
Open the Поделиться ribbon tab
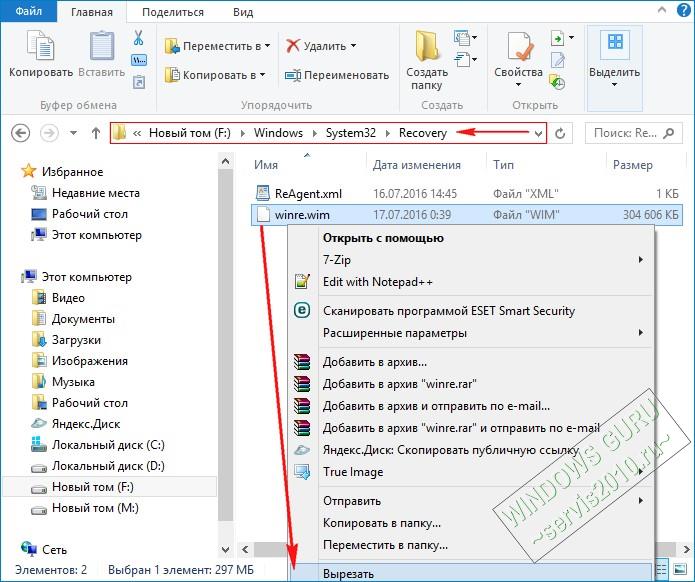[173, 12]
